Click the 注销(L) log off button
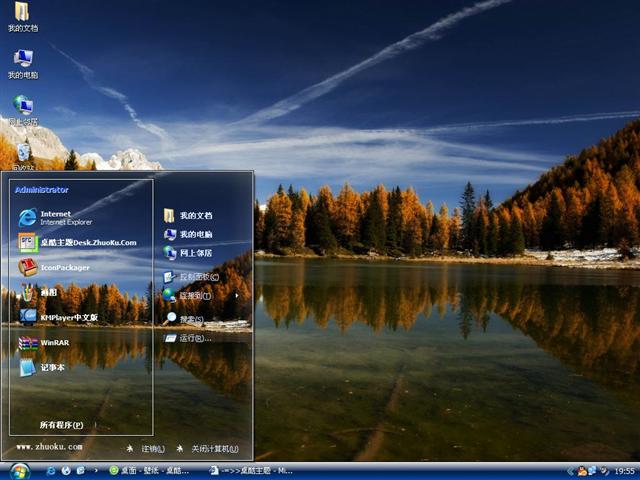The image size is (640, 480). pos(146,449)
